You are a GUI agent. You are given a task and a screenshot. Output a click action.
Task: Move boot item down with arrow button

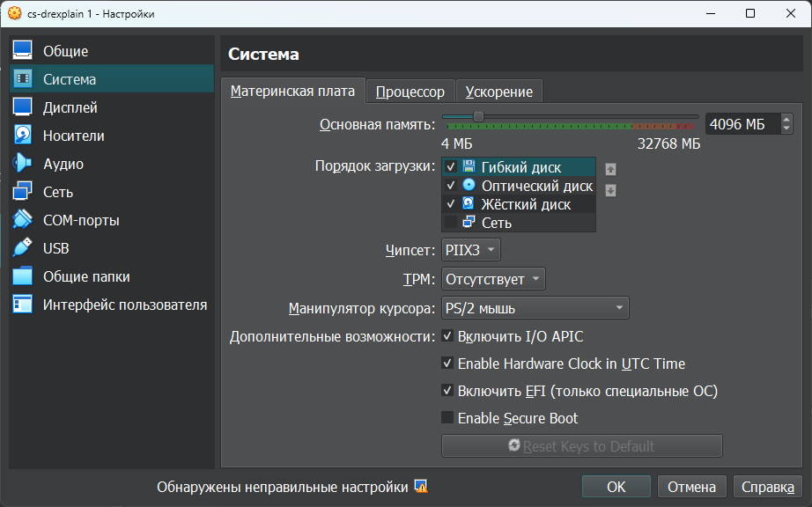tap(610, 190)
